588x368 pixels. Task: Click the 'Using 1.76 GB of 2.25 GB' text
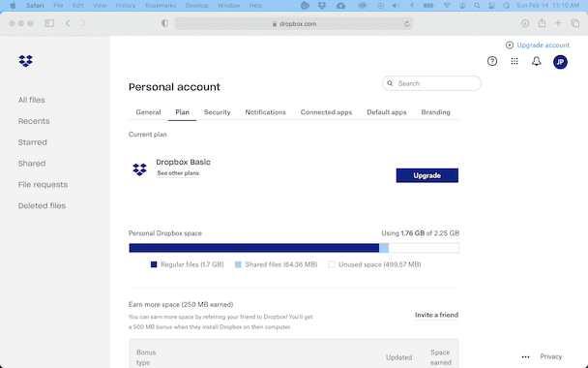point(421,233)
